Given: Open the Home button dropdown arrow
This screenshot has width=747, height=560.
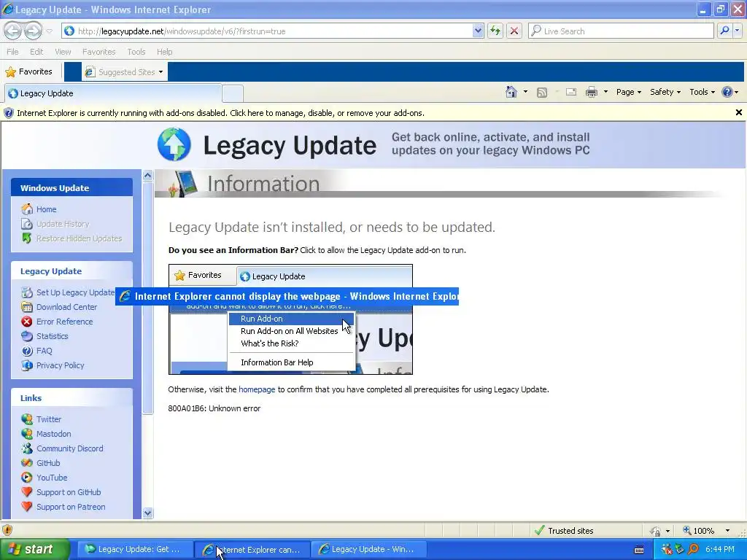Looking at the screenshot, I should [x=525, y=92].
